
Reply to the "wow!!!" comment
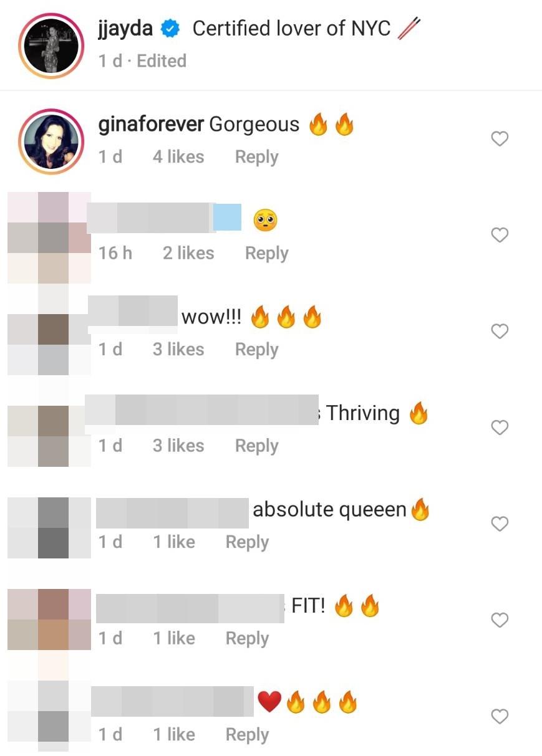(256, 350)
